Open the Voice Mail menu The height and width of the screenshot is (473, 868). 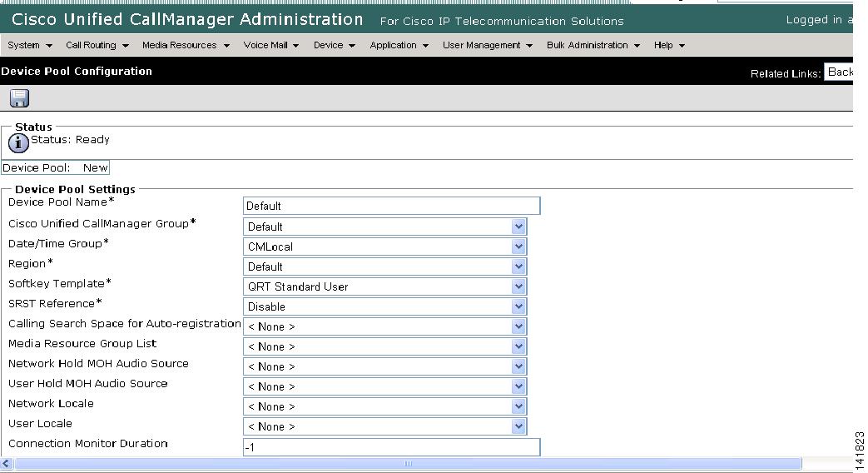tap(270, 46)
